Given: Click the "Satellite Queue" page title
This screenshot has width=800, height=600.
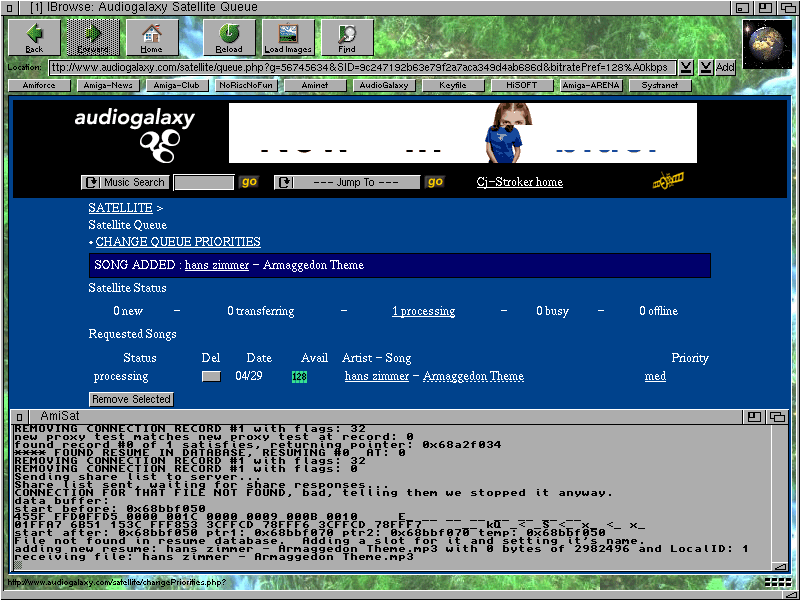Looking at the screenshot, I should click(x=127, y=225).
